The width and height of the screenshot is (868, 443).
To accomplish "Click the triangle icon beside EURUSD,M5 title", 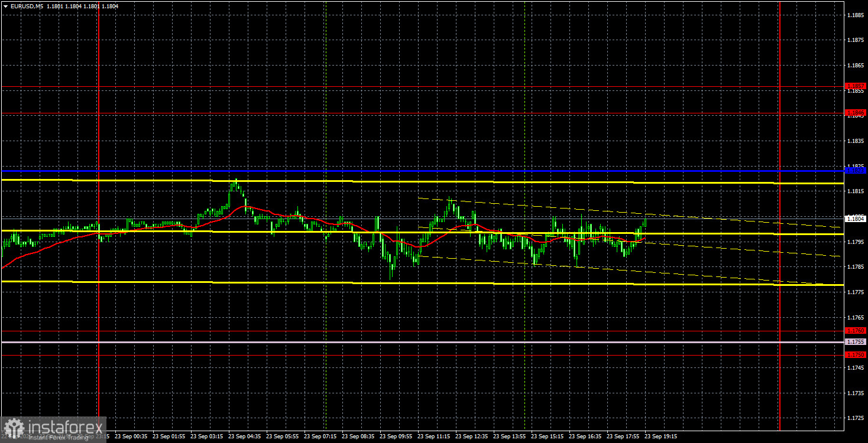I will [5, 6].
